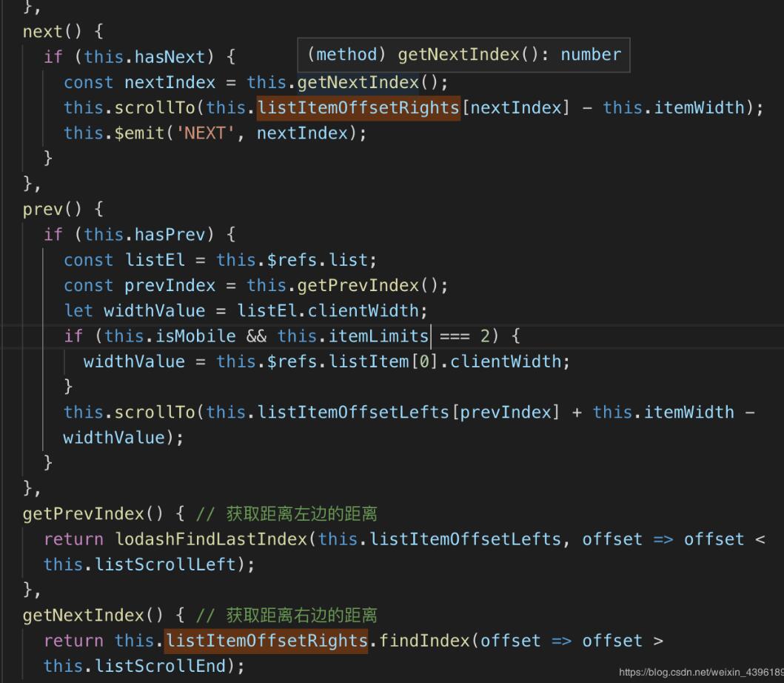Click listEl.clientWidth expression
The image size is (784, 683).
tap(328, 311)
